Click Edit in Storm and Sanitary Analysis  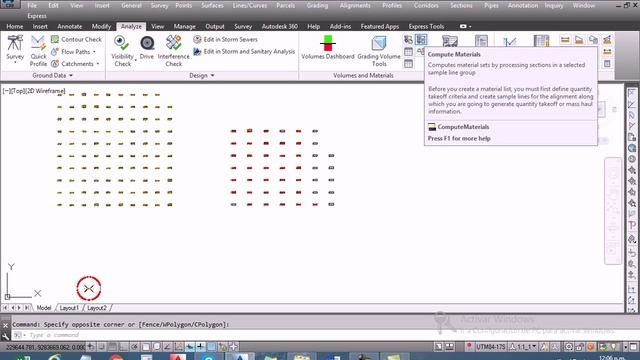coord(244,52)
